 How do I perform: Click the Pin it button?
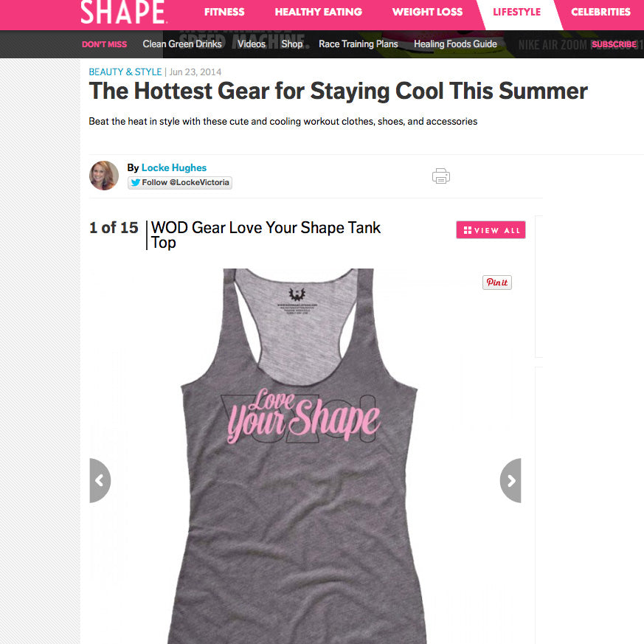[497, 282]
